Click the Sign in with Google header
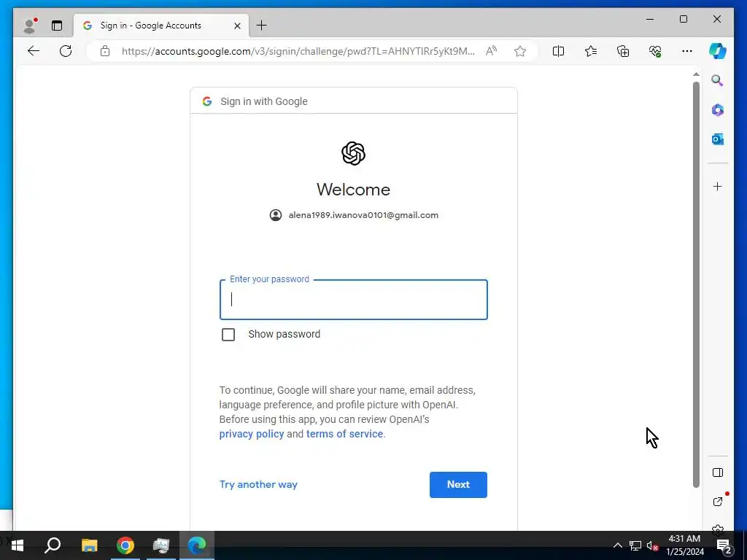 pyautogui.click(x=264, y=101)
